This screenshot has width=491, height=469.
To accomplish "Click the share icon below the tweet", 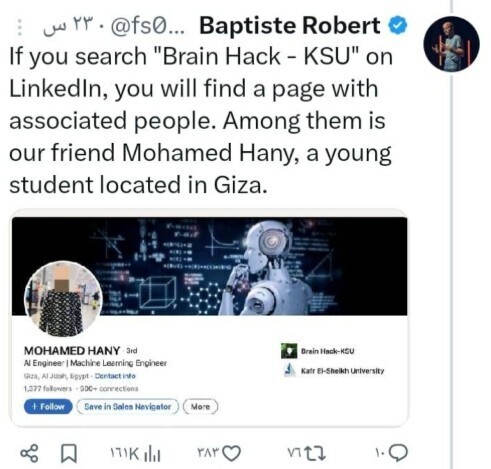I will coord(29,453).
